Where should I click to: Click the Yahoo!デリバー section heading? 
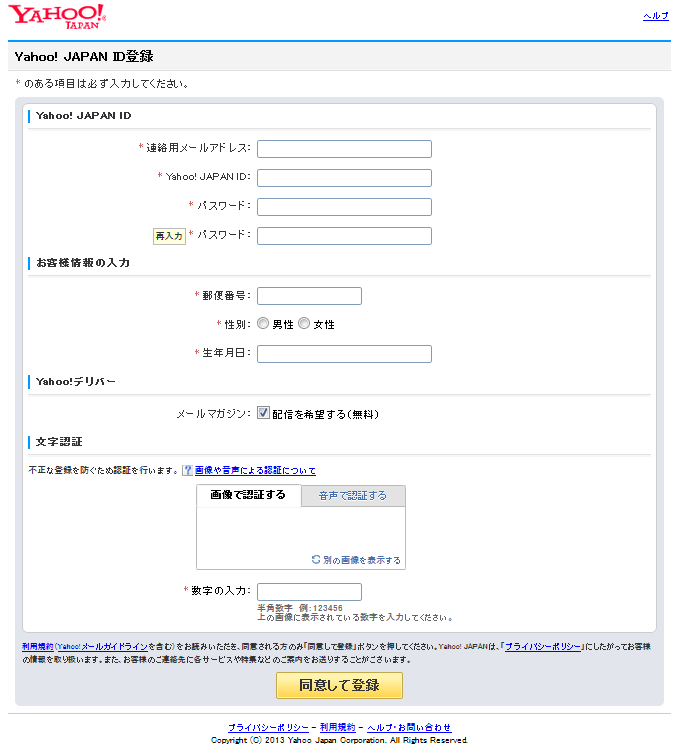coord(76,382)
